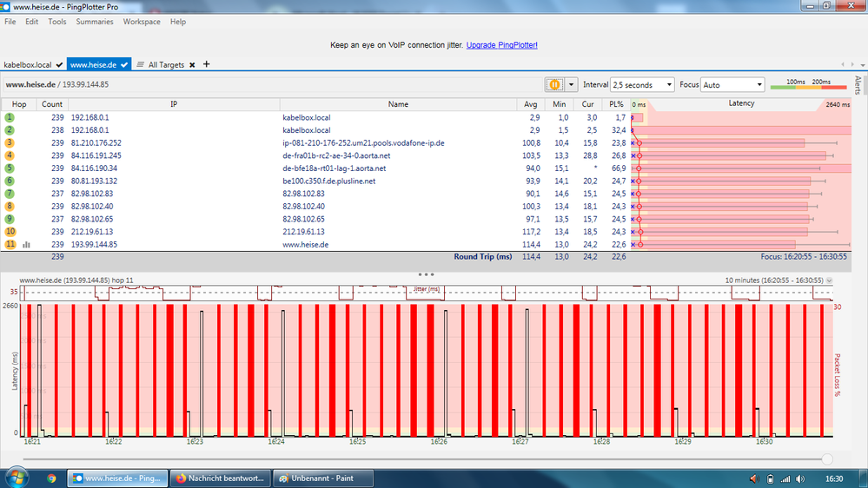Sort by the Avg column header
Viewport: 868px width, 488px height.
(530, 104)
